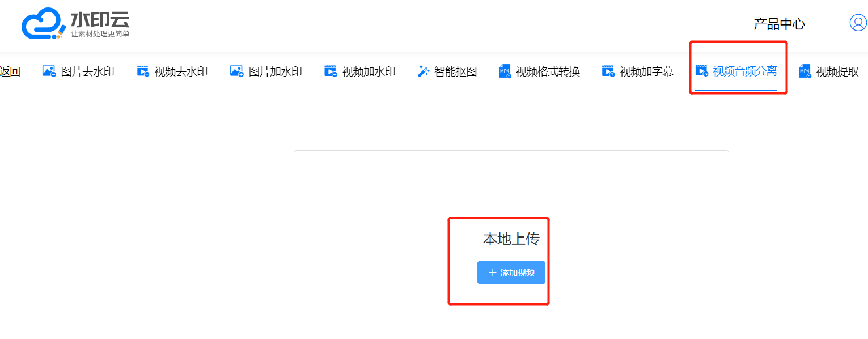This screenshot has width=868, height=339.
Task: Click the 视频提取 MP4 icon
Action: [x=805, y=71]
